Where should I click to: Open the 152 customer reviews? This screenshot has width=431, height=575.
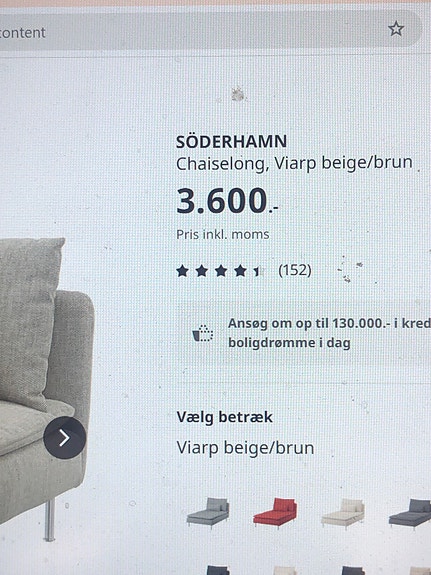coord(295,270)
